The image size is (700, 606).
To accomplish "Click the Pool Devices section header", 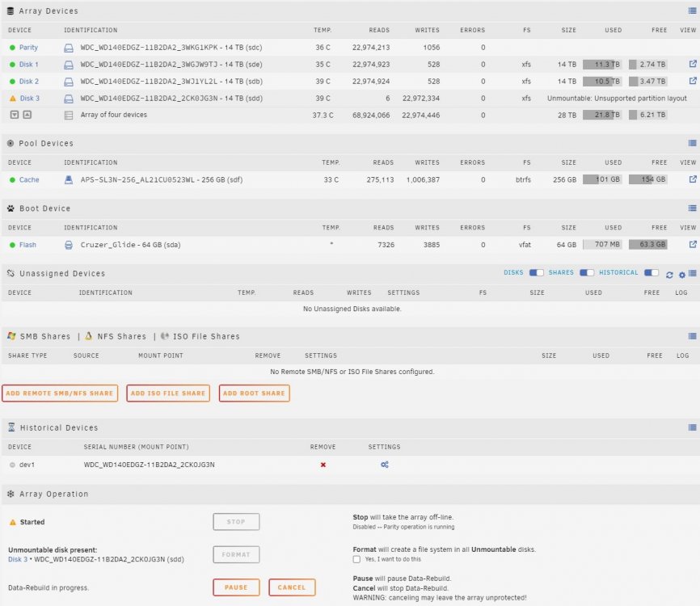I will [46, 144].
